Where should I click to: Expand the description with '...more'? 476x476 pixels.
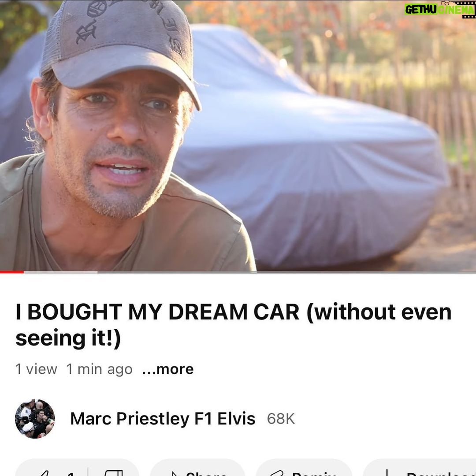(x=168, y=369)
